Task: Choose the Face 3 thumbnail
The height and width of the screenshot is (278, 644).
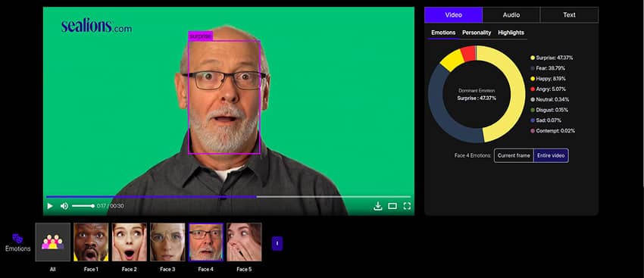Action: (167, 242)
